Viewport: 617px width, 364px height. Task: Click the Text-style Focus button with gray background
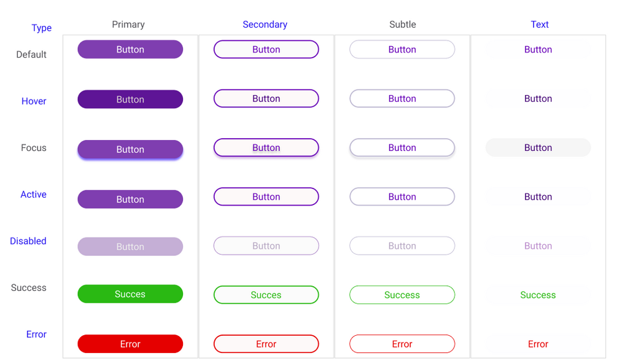[538, 148]
